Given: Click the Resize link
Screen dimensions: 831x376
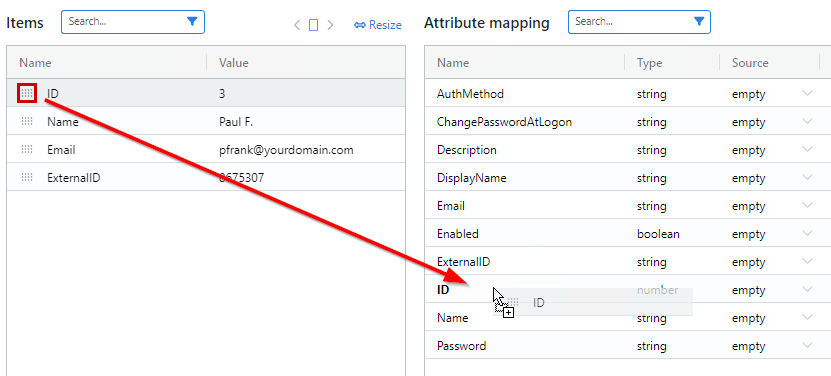Looking at the screenshot, I should click(x=378, y=25).
